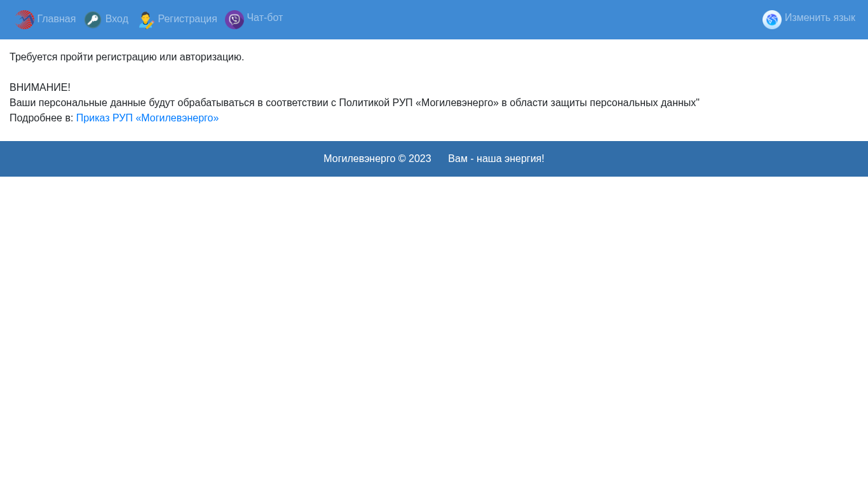
Task: Click the Вам - наша энергия! slogan
Action: point(496,159)
